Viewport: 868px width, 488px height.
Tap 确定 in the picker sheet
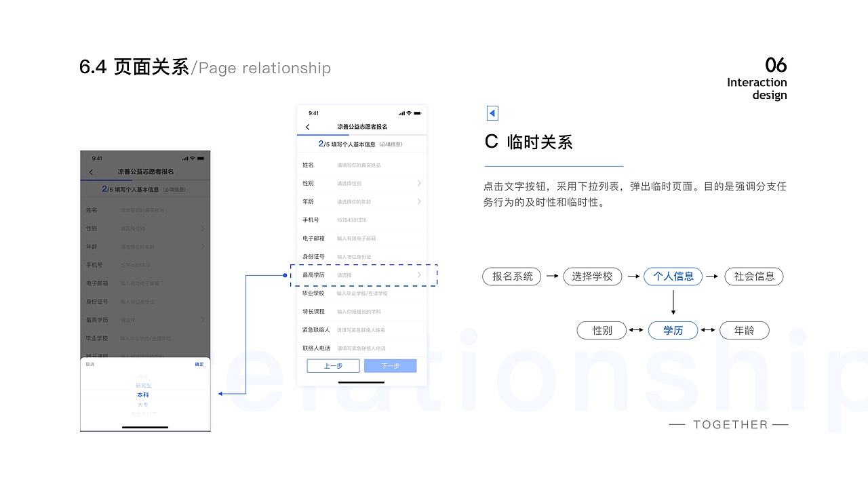click(x=199, y=365)
